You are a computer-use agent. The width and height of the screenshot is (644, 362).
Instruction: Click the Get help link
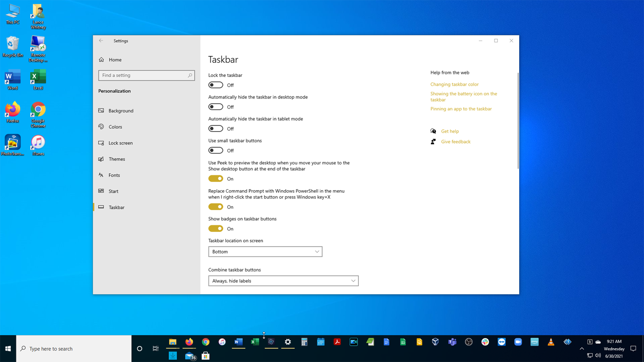(x=450, y=131)
